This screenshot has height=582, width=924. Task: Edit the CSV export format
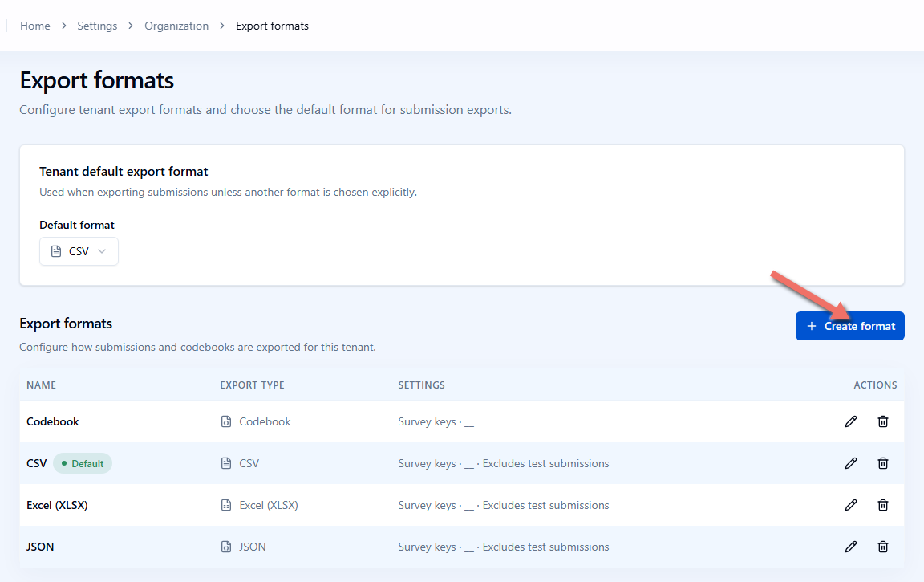point(851,463)
